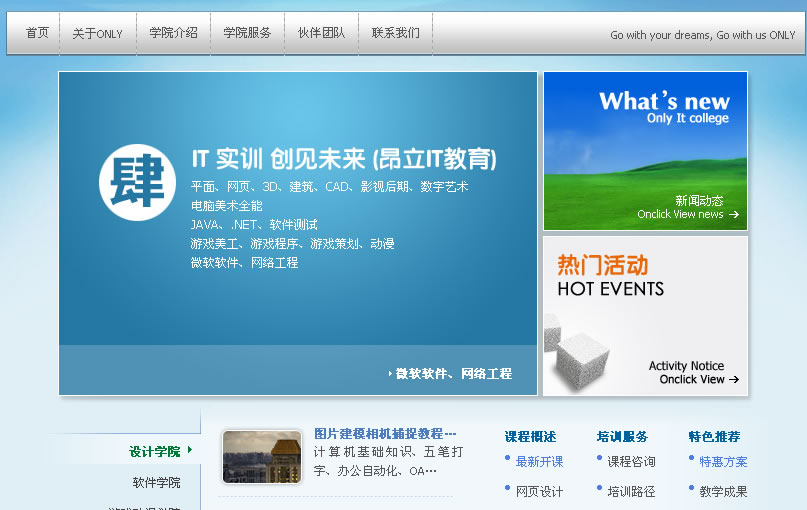
Task: Open the 热门活动 HOT EVENTS panel
Action: click(x=645, y=316)
